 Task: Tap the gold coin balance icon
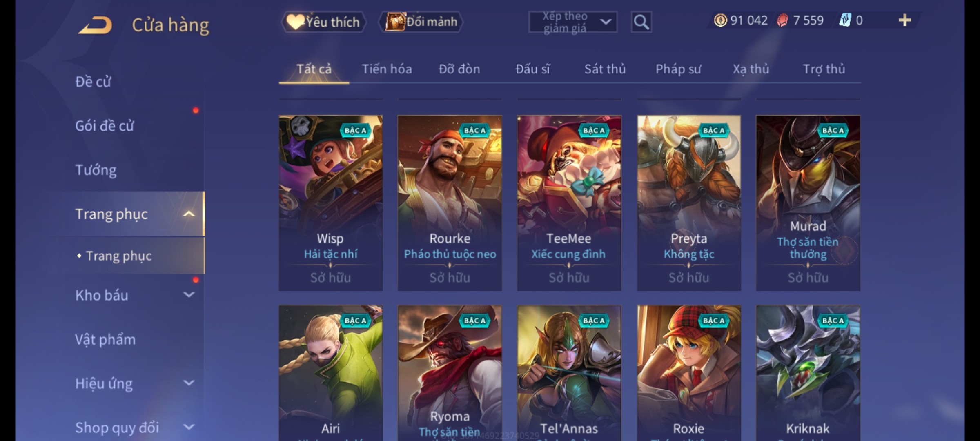pos(720,20)
